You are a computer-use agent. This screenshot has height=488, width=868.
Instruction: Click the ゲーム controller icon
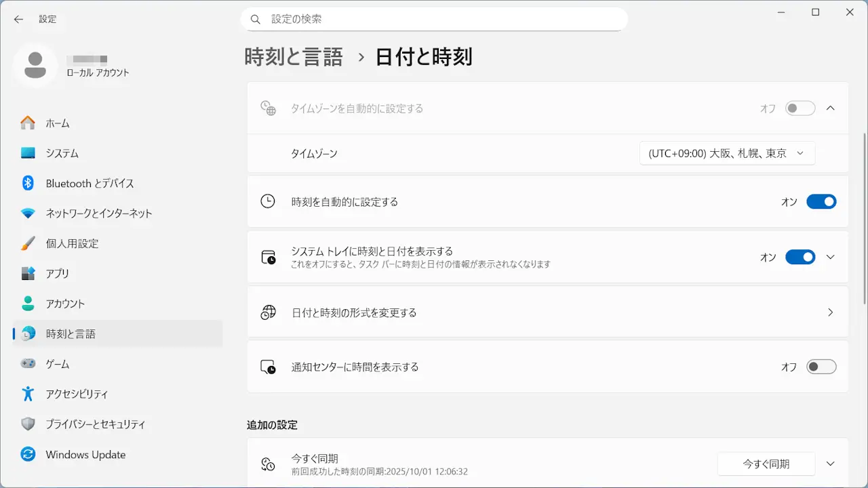point(28,364)
